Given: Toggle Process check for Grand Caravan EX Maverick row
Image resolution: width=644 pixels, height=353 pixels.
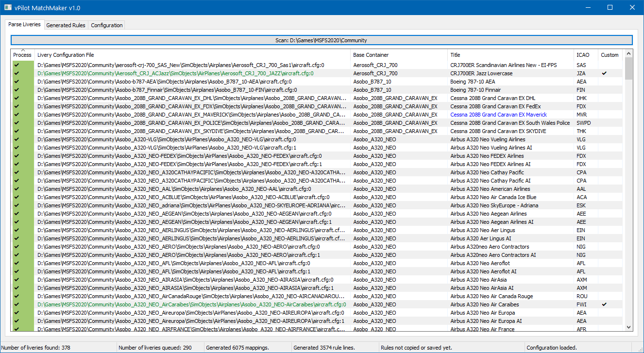Looking at the screenshot, I should [17, 115].
